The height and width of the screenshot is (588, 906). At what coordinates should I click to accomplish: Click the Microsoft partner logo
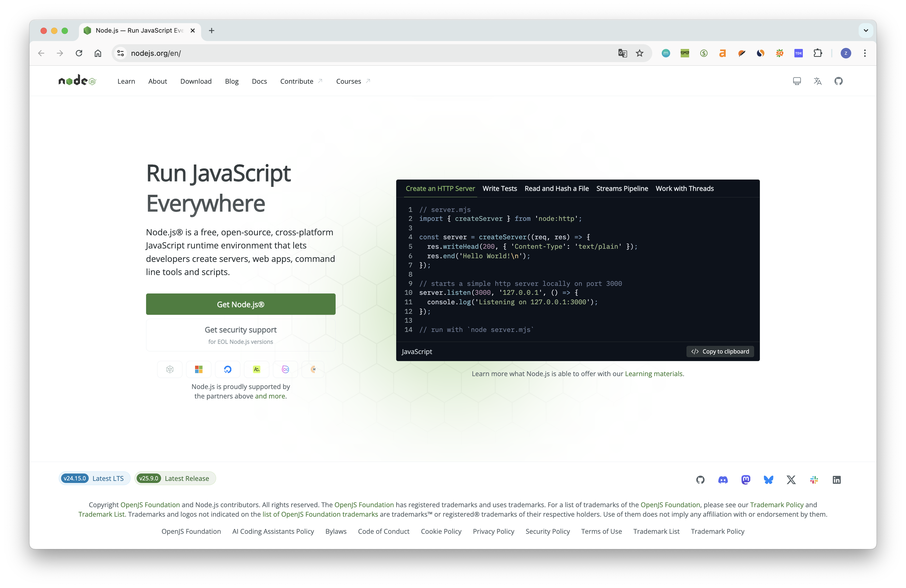[199, 369]
